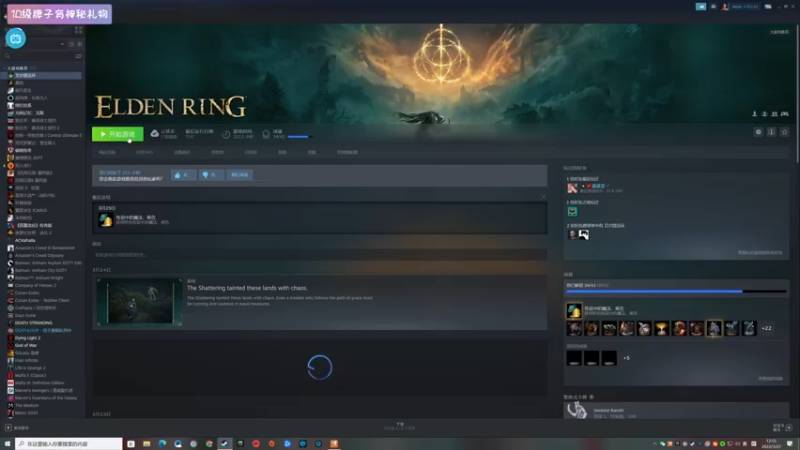The height and width of the screenshot is (450, 800).
Task: Click the +5 locked achievements label
Action: (627, 358)
